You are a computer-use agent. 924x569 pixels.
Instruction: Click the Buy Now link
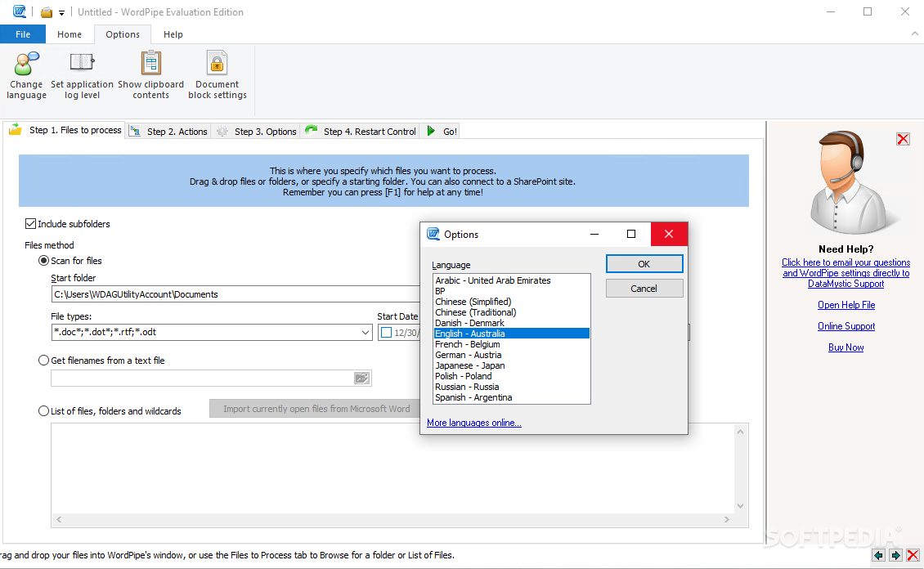click(x=846, y=347)
